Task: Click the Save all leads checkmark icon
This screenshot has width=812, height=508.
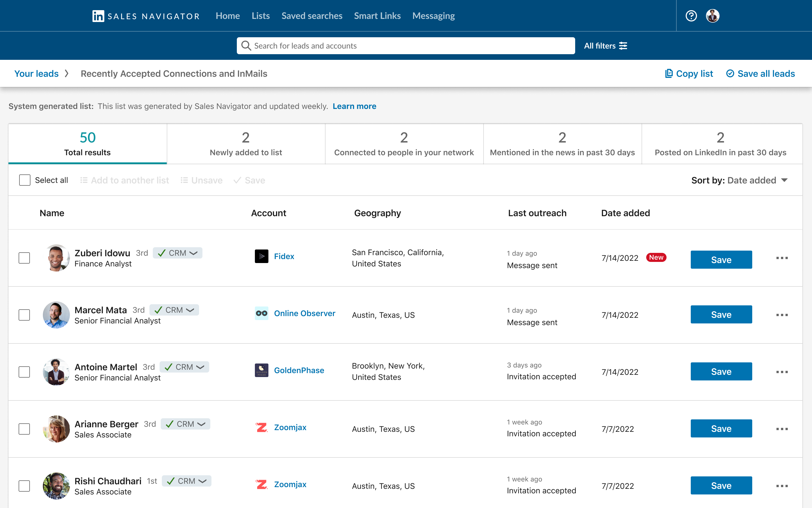Action: click(730, 74)
